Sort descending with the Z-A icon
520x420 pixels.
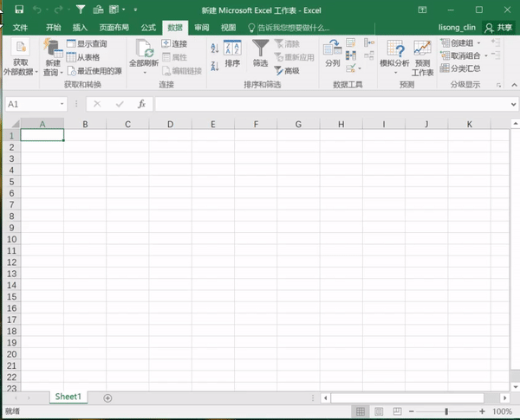click(x=215, y=67)
